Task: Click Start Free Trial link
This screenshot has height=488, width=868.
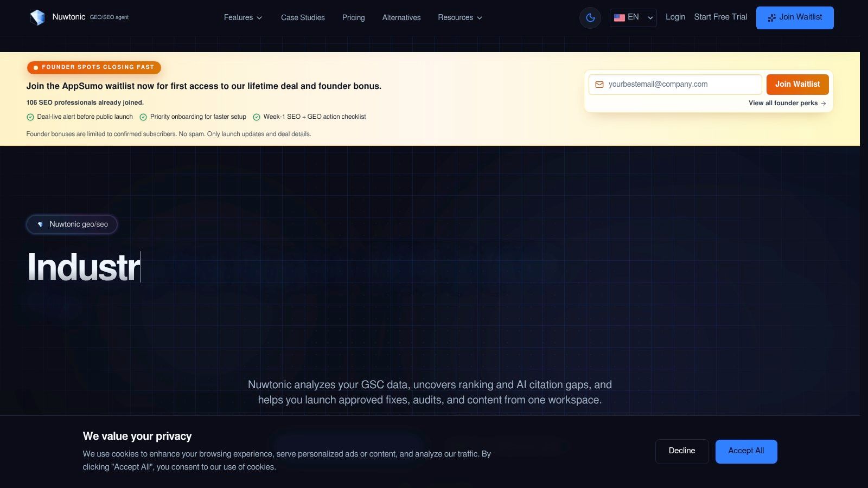Action: pyautogui.click(x=720, y=17)
